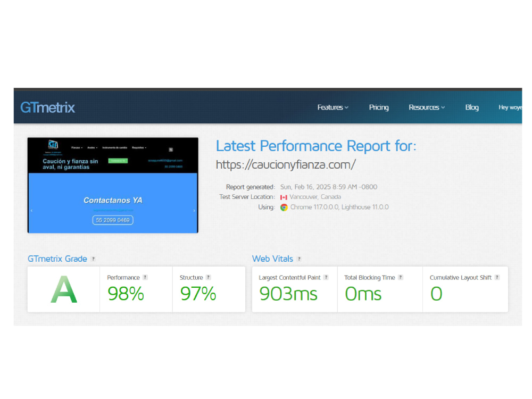The image size is (532, 399).
Task: Open the Blog link
Action: pos(471,107)
